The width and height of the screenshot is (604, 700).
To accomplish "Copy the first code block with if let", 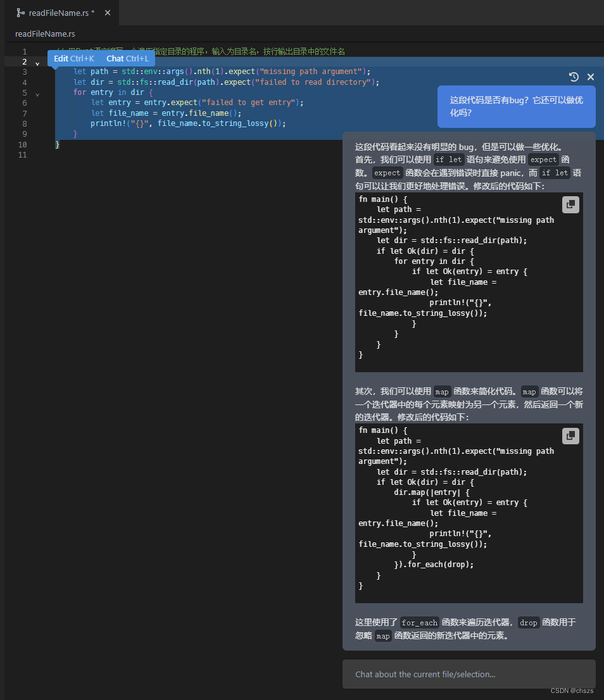I will click(x=570, y=204).
